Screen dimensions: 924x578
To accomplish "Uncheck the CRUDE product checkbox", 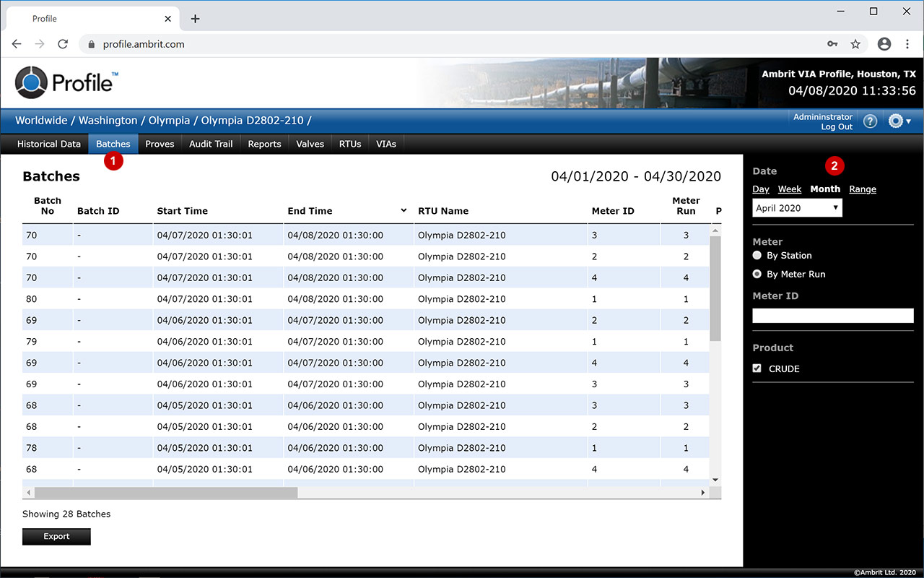I will [757, 368].
